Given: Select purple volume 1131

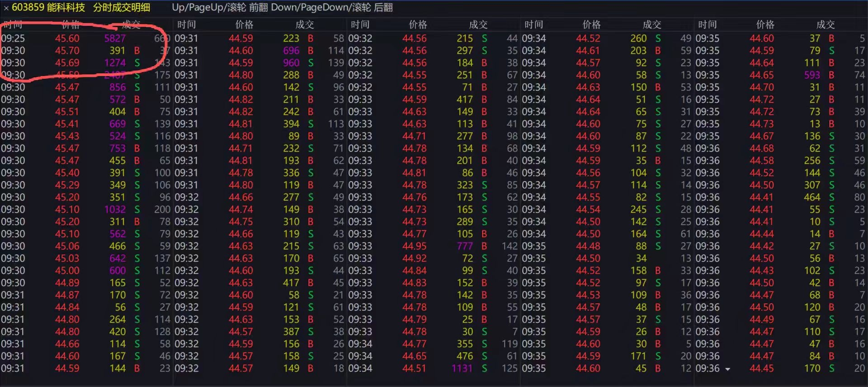Looking at the screenshot, I should point(462,368).
